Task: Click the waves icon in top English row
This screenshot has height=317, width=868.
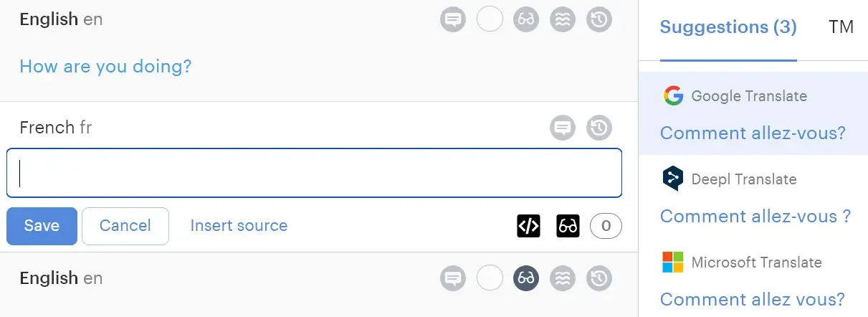Action: (563, 19)
